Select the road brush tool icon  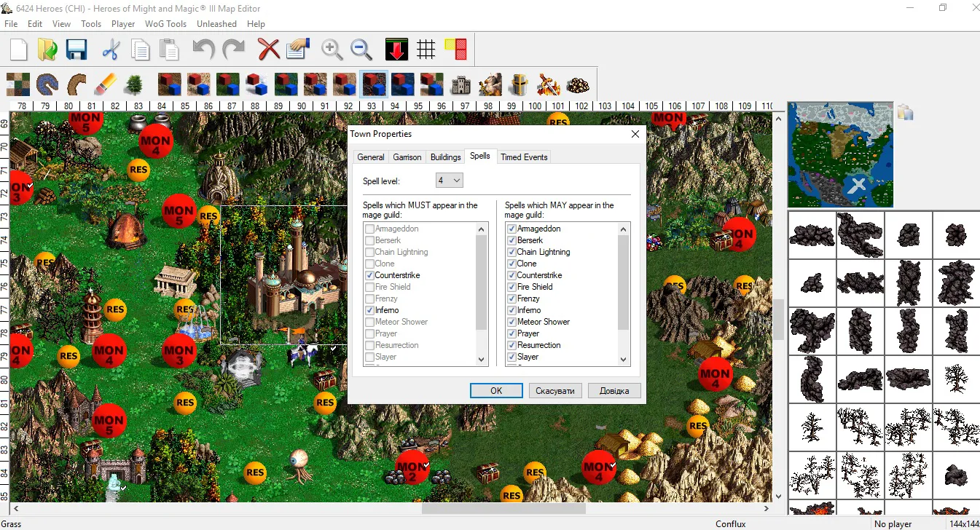click(x=77, y=84)
